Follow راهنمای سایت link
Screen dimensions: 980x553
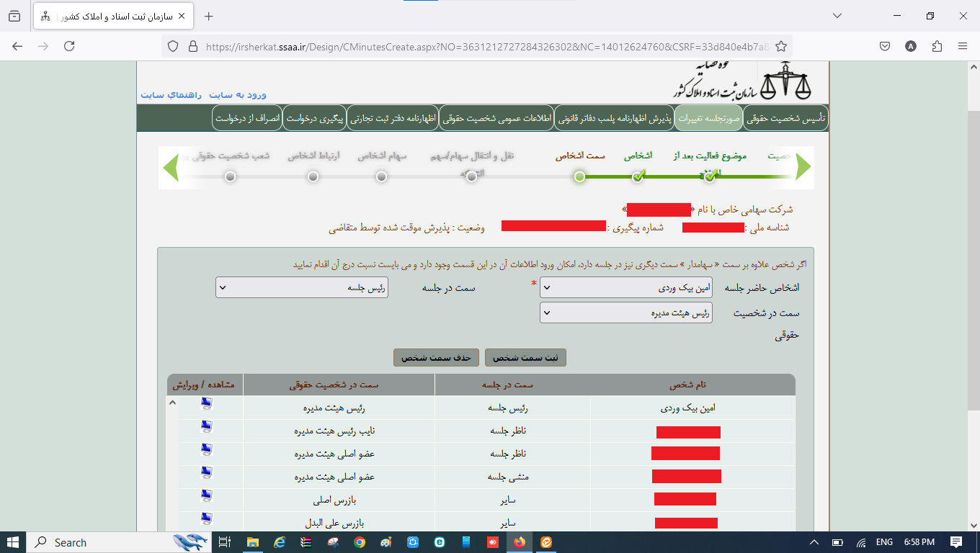pos(170,95)
